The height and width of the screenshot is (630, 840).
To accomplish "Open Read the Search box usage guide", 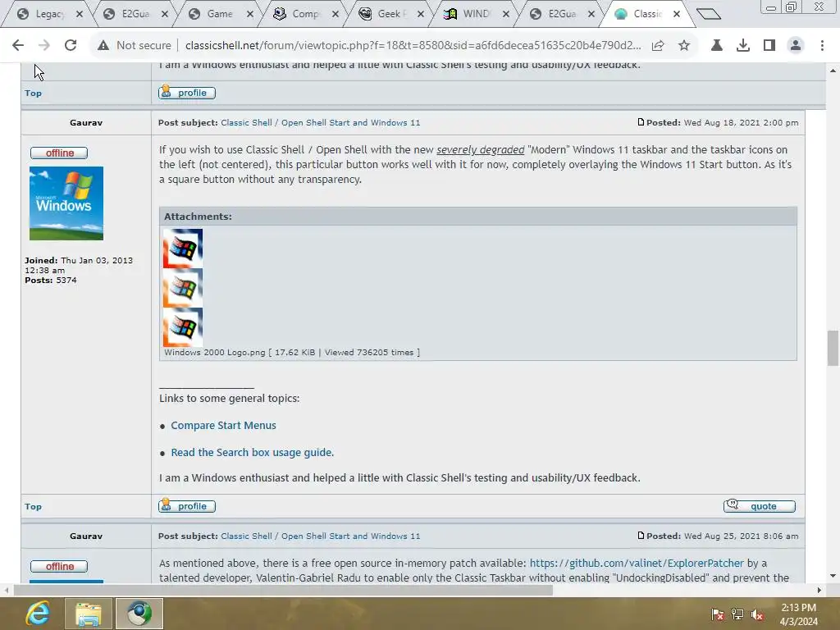I will coord(253,453).
